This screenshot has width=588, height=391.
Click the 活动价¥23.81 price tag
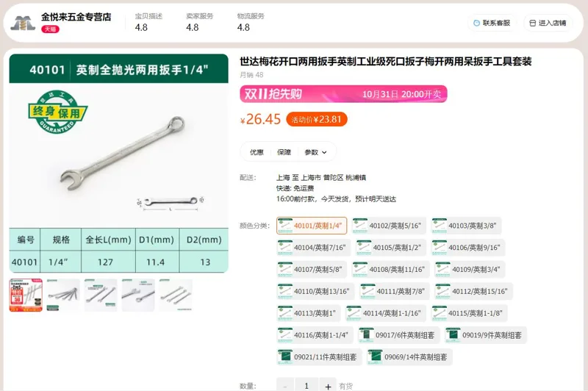317,120
